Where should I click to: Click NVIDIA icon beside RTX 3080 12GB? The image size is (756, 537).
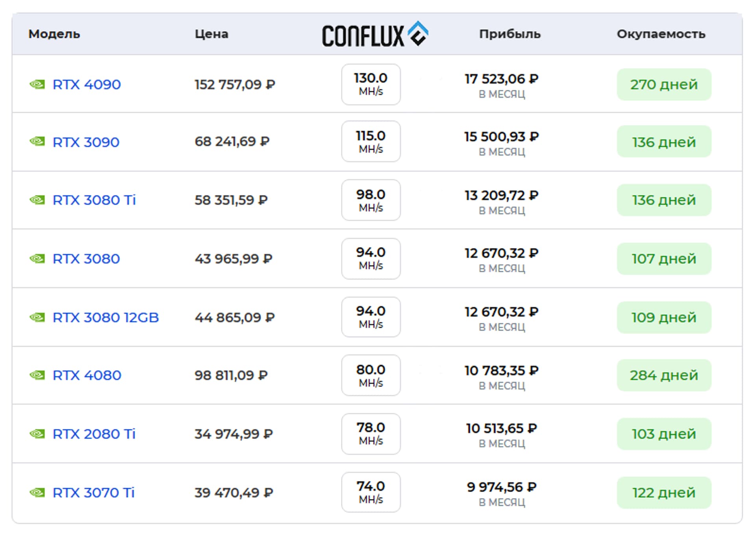point(37,317)
